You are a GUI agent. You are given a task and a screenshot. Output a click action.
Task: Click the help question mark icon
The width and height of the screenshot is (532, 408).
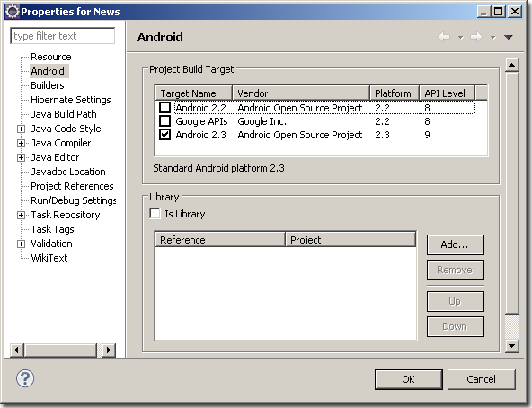[x=25, y=378]
